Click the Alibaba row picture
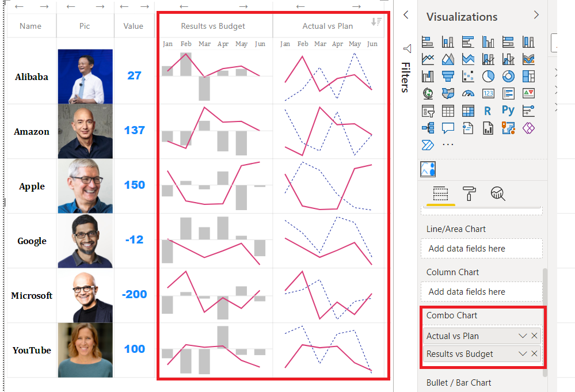This screenshot has height=392, width=575. 85,77
